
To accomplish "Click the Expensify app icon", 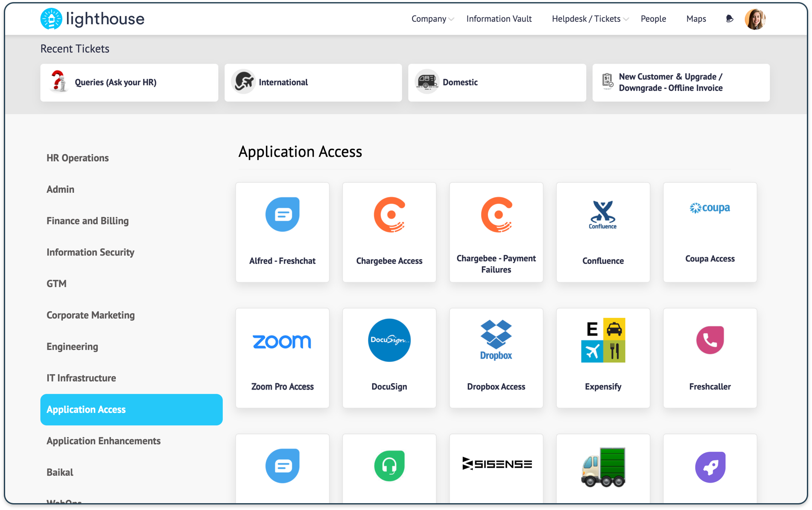I will tap(603, 340).
